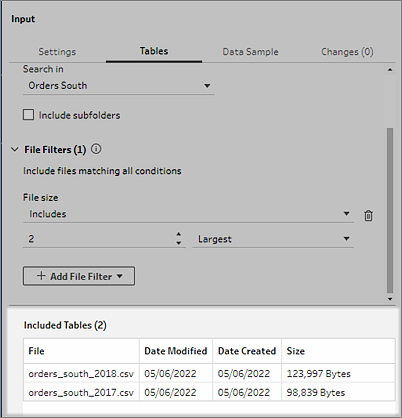Open the Search in Orders South dropdown
402x418 pixels.
(119, 86)
